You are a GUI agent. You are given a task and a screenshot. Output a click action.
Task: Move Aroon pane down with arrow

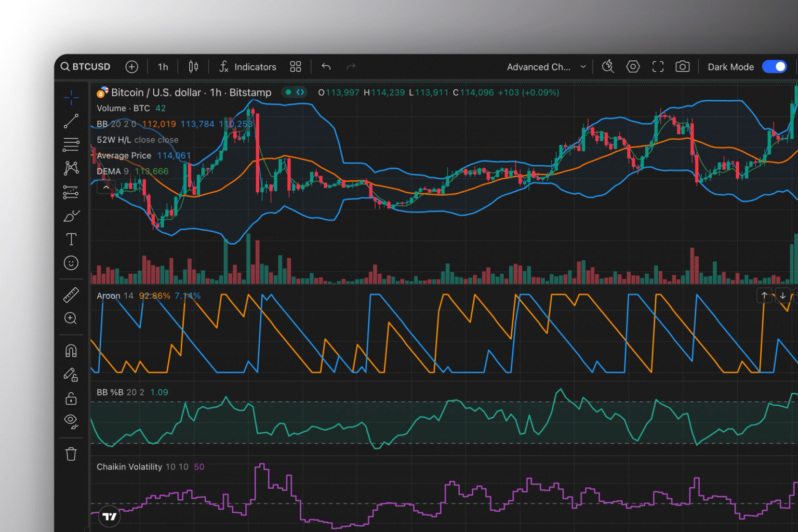click(782, 295)
